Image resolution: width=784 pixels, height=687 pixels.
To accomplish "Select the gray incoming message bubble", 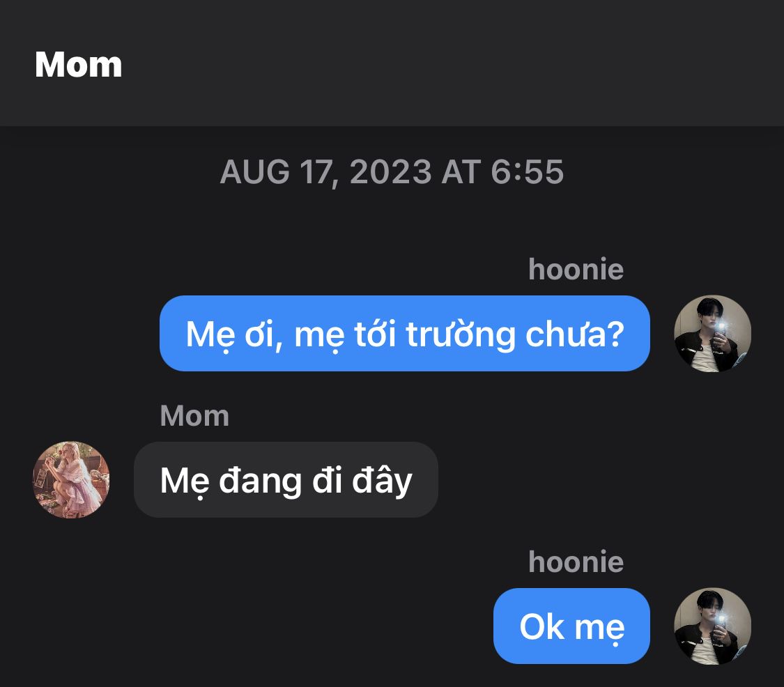I will tap(286, 480).
